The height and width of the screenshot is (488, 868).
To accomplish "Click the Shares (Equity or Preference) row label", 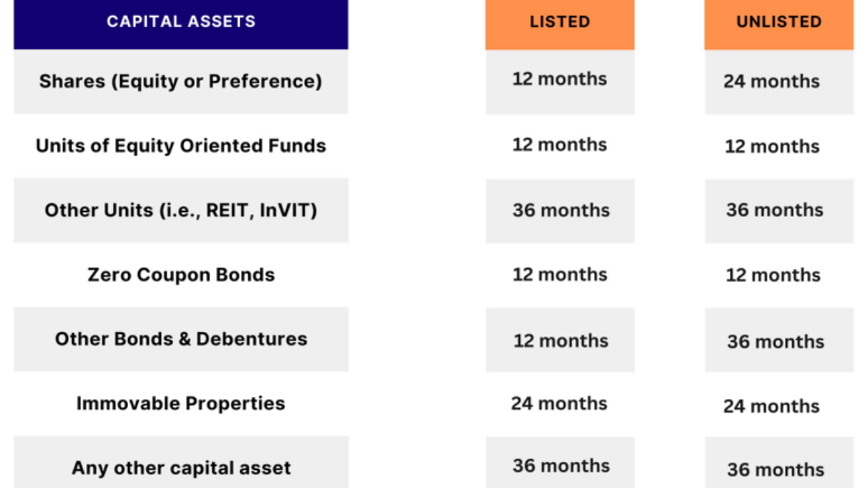I will [181, 81].
